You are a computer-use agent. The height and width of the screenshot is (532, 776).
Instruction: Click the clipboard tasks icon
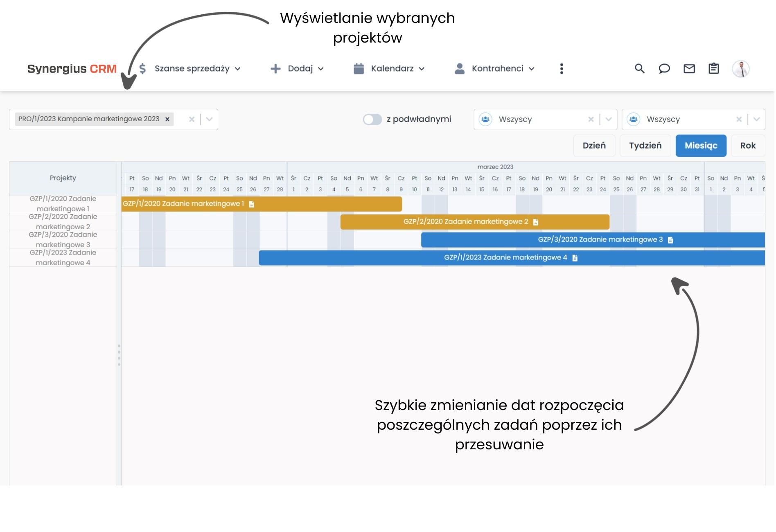tap(713, 68)
